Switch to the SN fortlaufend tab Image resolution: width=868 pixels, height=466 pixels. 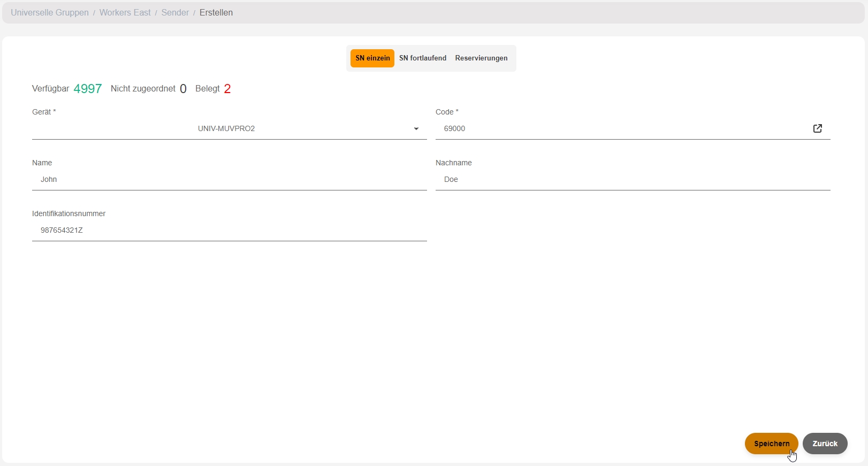(423, 58)
